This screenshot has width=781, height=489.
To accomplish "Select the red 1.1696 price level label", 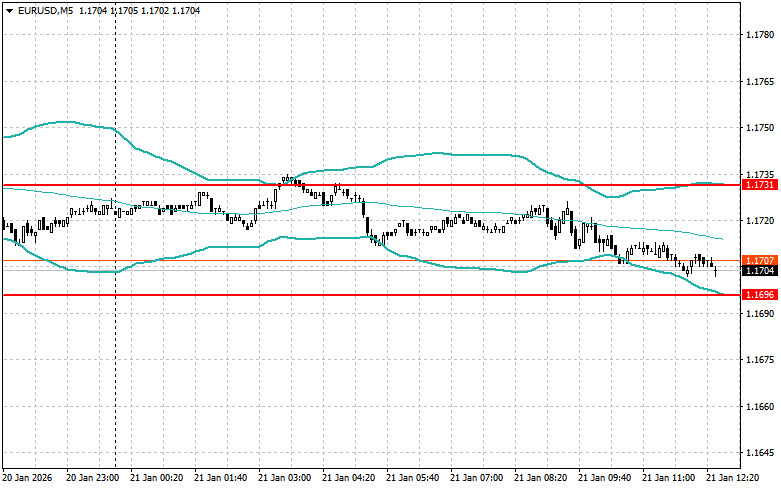I will pyautogui.click(x=760, y=295).
